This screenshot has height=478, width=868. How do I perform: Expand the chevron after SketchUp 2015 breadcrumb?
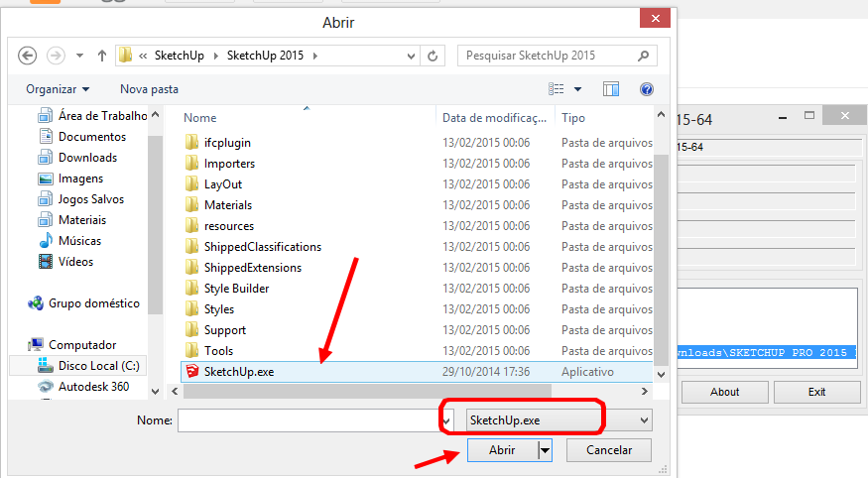(315, 56)
